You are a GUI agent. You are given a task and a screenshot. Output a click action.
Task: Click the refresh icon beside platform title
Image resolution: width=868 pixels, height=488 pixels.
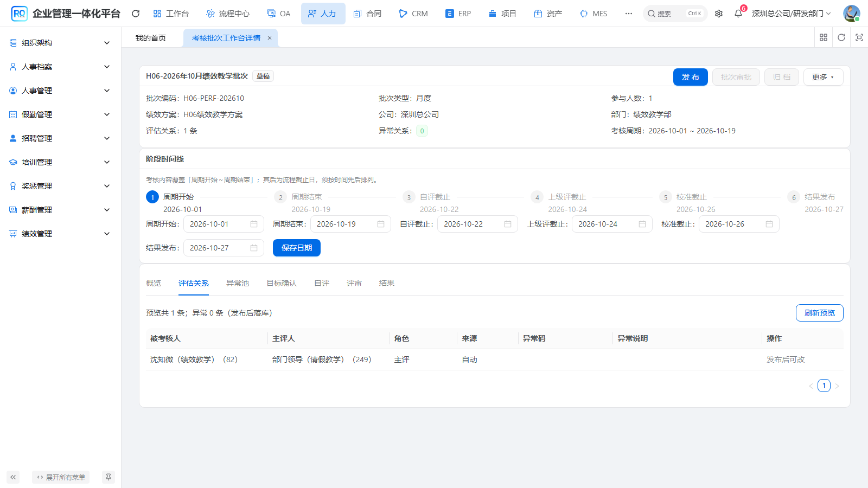[136, 14]
